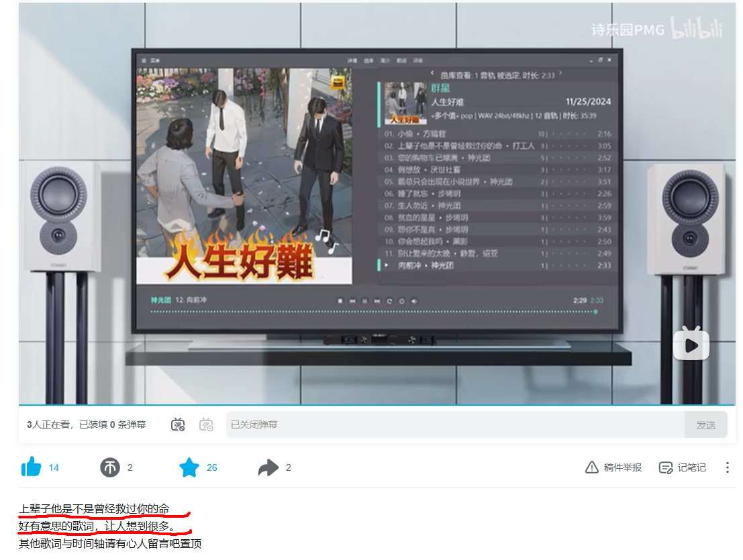Click the small 人生好难 album thumbnail
This screenshot has height=560, width=743.
click(x=405, y=103)
